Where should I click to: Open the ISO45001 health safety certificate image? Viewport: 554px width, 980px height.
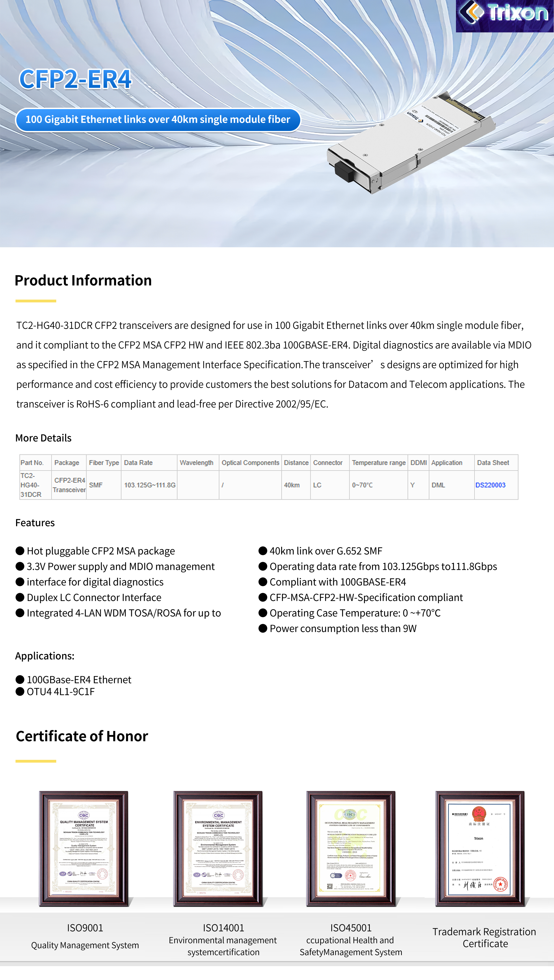(x=351, y=849)
